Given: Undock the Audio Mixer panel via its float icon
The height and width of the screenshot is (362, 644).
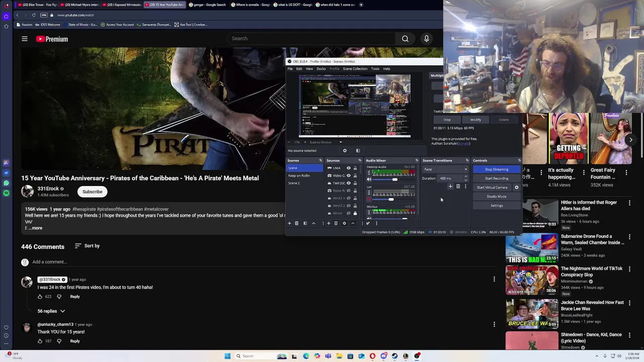Looking at the screenshot, I should [417, 160].
